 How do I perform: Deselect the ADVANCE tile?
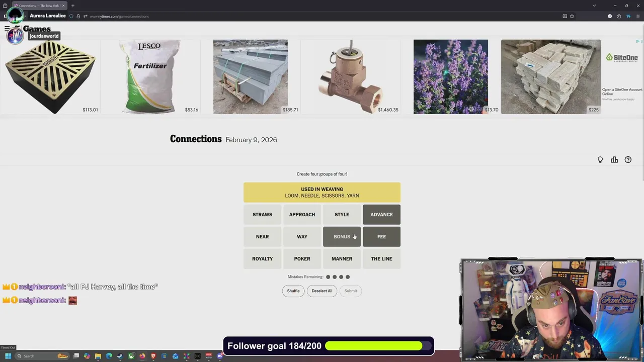point(381,215)
